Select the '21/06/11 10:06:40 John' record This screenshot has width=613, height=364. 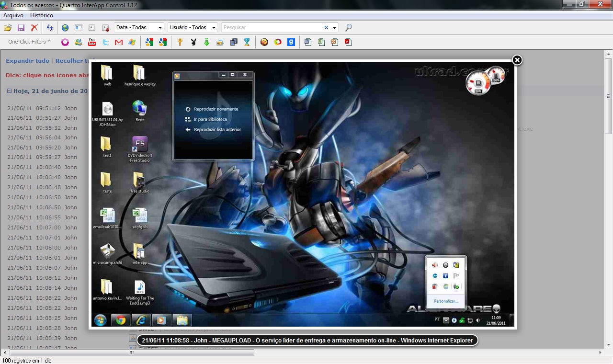tap(42, 168)
